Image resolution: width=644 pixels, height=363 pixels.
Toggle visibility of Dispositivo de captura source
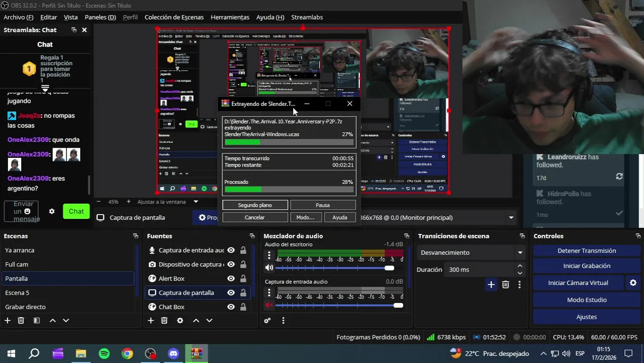tap(231, 264)
